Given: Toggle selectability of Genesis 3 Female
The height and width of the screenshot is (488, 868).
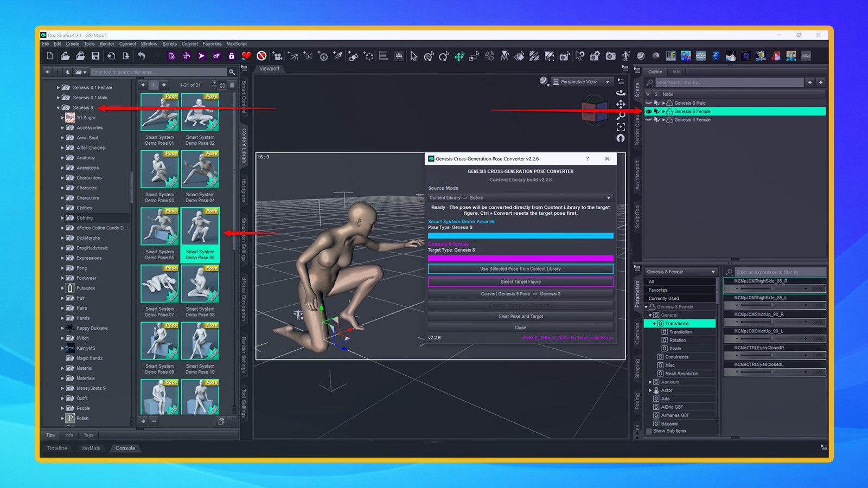Looking at the screenshot, I should click(x=657, y=120).
